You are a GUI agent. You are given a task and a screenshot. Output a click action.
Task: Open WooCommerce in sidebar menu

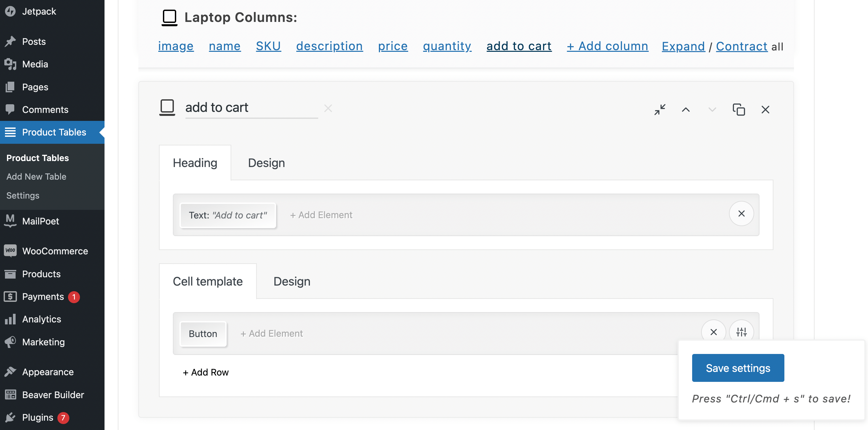pyautogui.click(x=55, y=251)
